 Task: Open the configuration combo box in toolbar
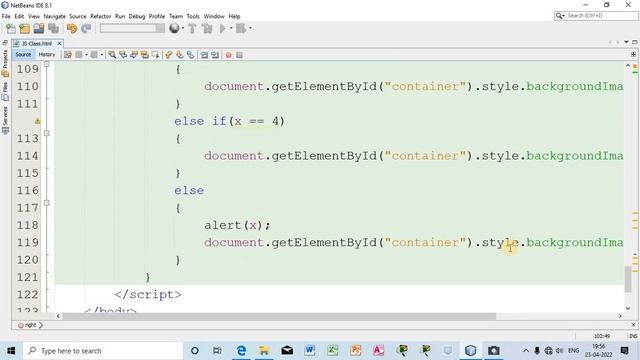point(132,29)
